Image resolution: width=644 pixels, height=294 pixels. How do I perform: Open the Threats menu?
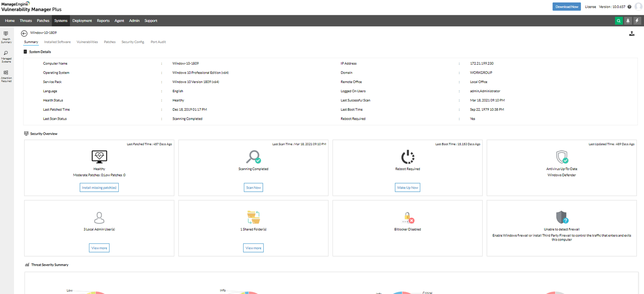[26, 21]
